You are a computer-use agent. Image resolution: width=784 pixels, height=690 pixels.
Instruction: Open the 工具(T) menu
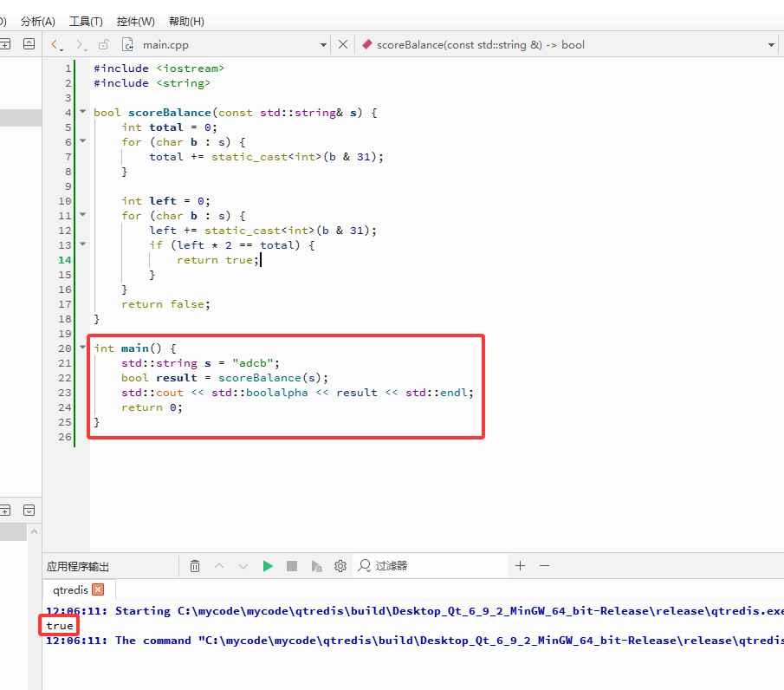pos(86,22)
